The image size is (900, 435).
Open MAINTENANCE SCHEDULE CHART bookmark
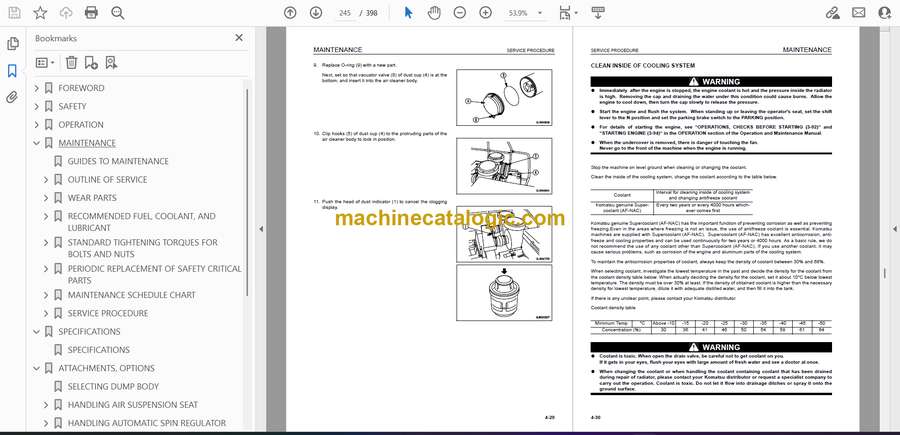pyautogui.click(x=131, y=295)
